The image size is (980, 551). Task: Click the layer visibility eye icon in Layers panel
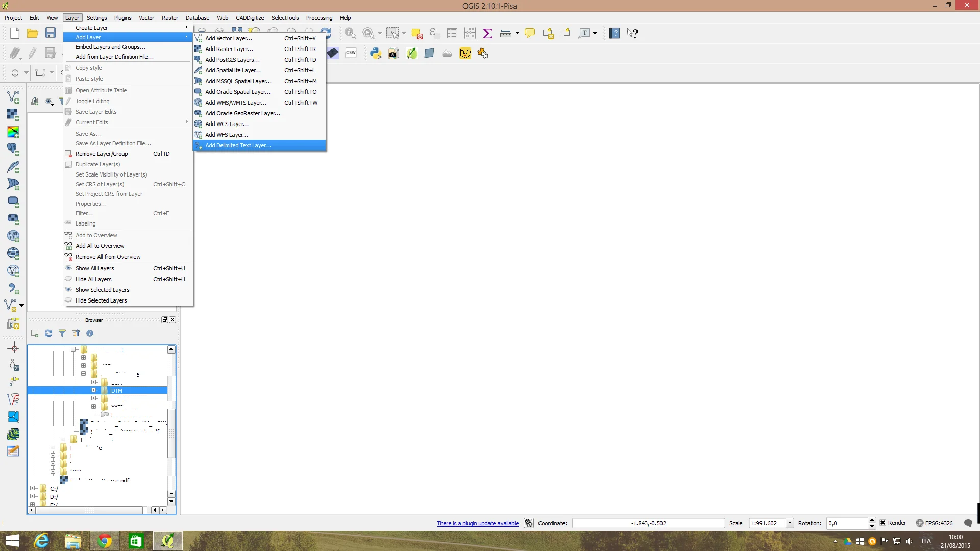[x=49, y=102]
